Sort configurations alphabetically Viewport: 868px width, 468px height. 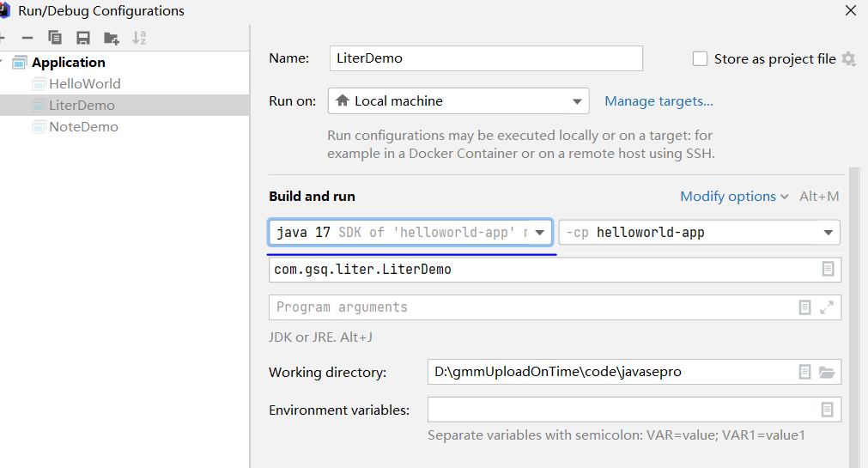pos(139,38)
